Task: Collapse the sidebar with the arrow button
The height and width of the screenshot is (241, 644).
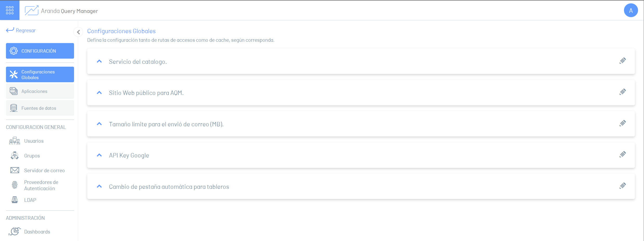Action: 78,32
